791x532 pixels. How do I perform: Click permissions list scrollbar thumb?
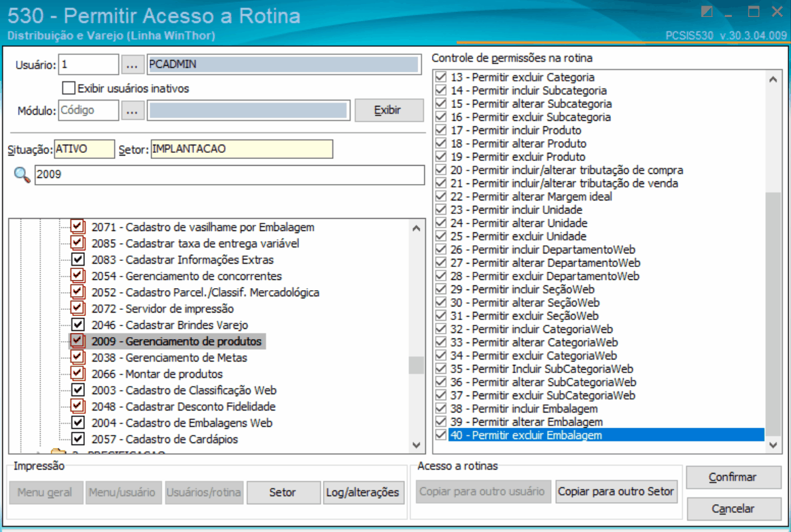point(773,314)
